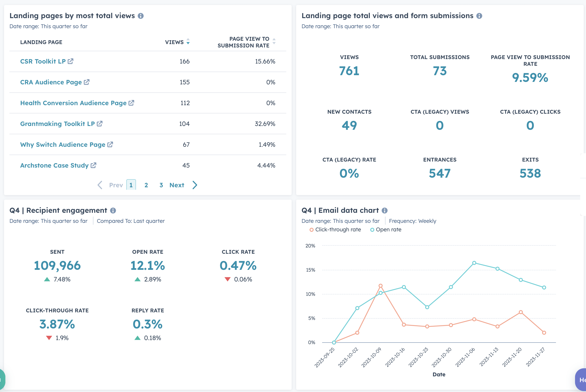The image size is (586, 392).
Task: Go to page 2 of landing pages
Action: coord(146,185)
